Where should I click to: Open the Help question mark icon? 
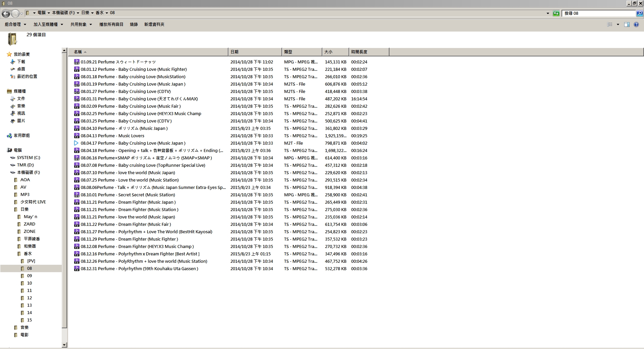[636, 24]
